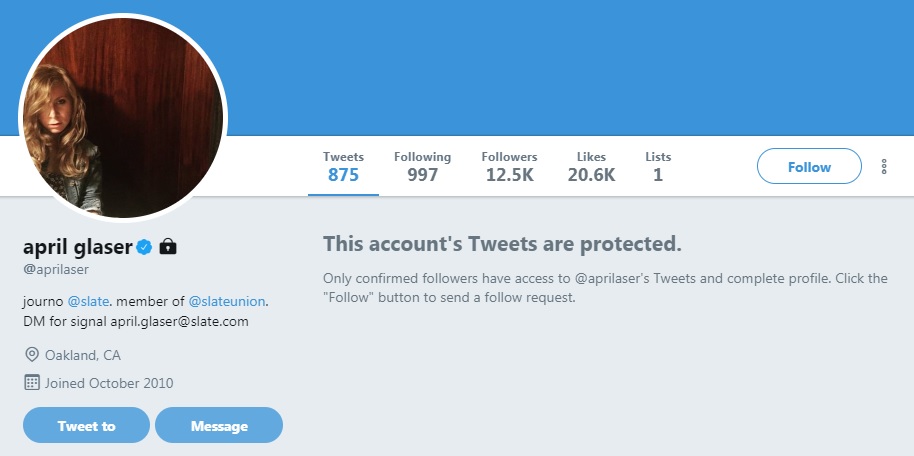Follow the @aprilaser account
Screen dimensions: 914x456
click(x=809, y=166)
